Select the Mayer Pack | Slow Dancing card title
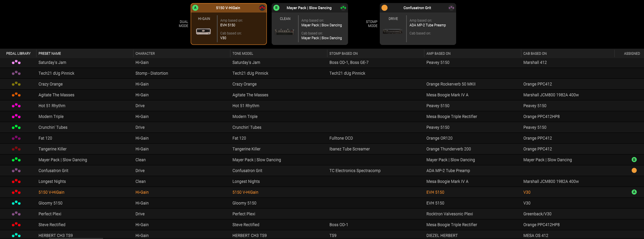The image size is (644, 239). tap(309, 8)
